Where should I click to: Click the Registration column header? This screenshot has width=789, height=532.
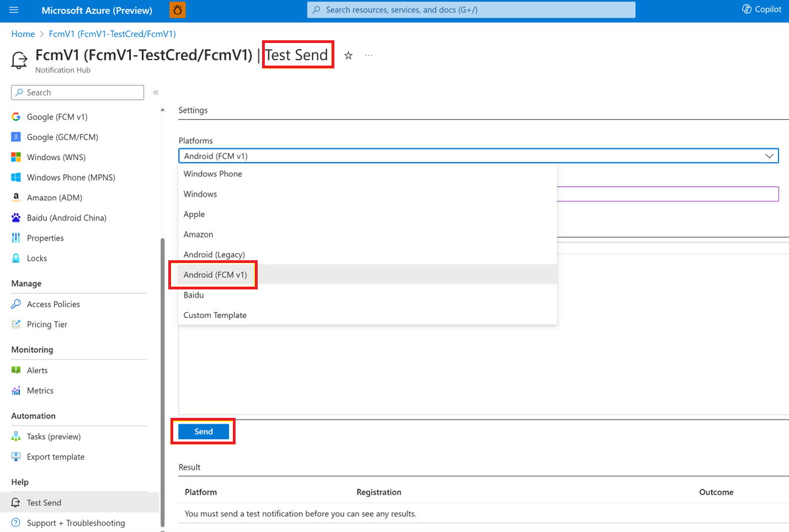(379, 492)
